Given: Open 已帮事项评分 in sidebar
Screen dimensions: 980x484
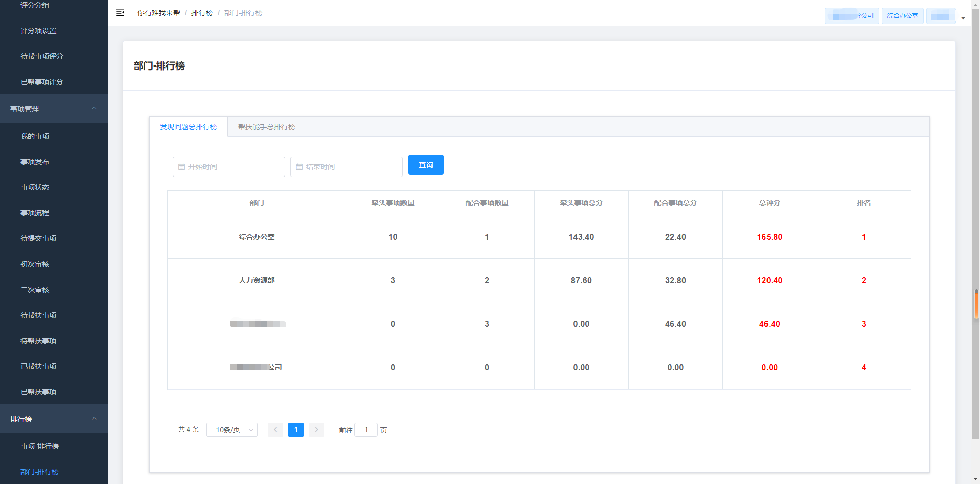Looking at the screenshot, I should pos(54,82).
